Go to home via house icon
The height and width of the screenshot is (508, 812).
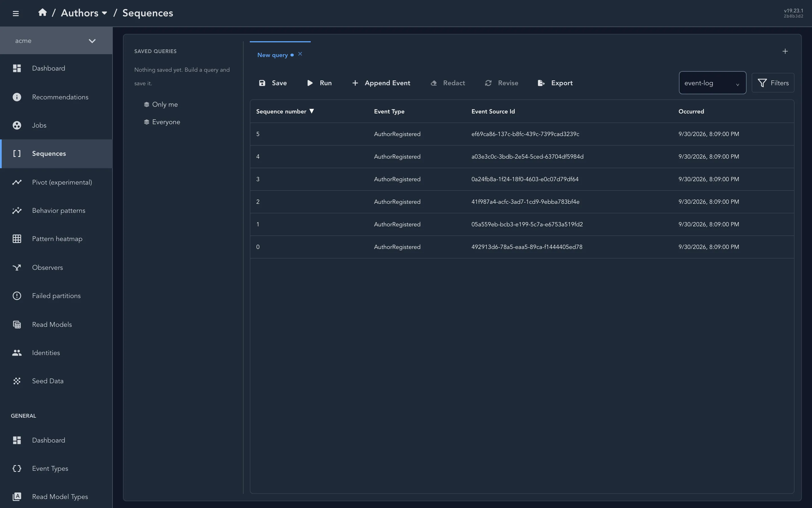[x=42, y=13]
